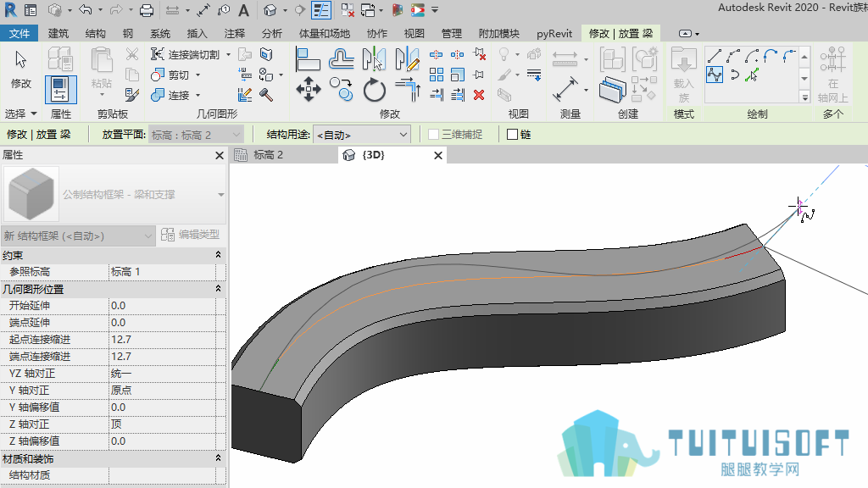
Task: Toggle the Properties palette button
Action: (60, 90)
